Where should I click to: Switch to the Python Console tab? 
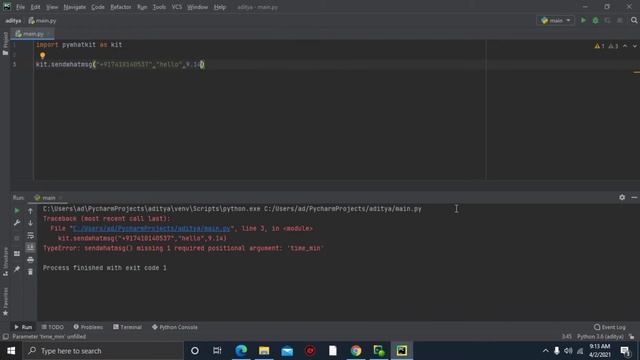[175, 327]
